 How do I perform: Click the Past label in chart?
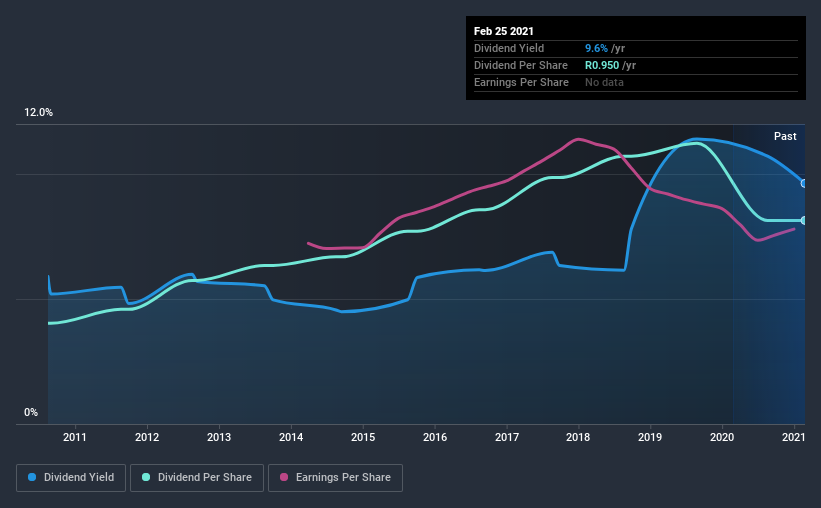(x=785, y=136)
